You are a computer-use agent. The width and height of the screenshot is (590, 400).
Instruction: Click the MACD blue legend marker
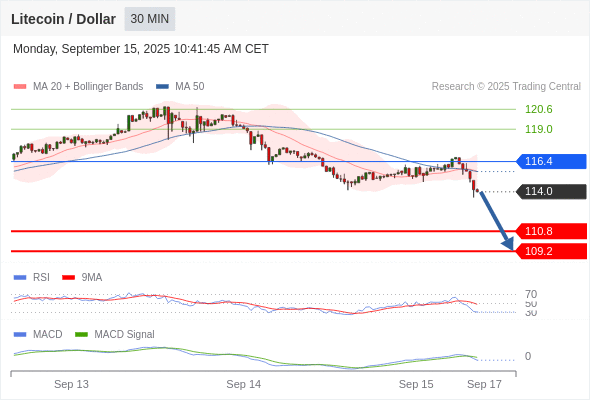click(x=20, y=335)
